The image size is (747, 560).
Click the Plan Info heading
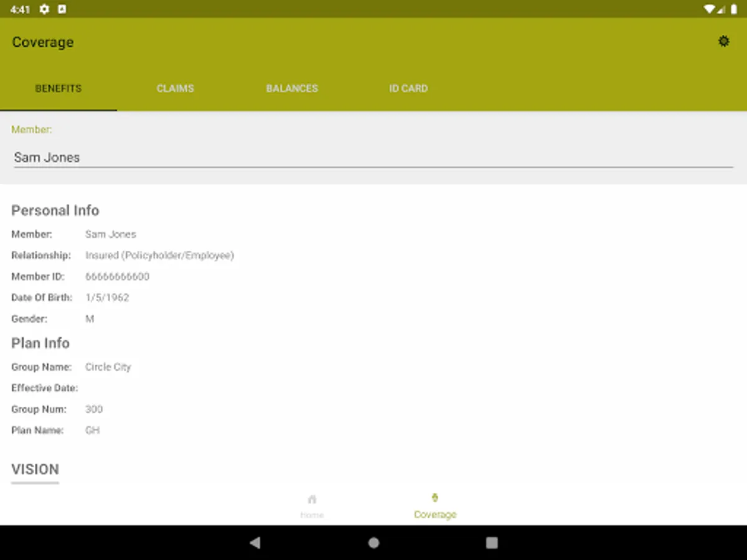(x=40, y=343)
